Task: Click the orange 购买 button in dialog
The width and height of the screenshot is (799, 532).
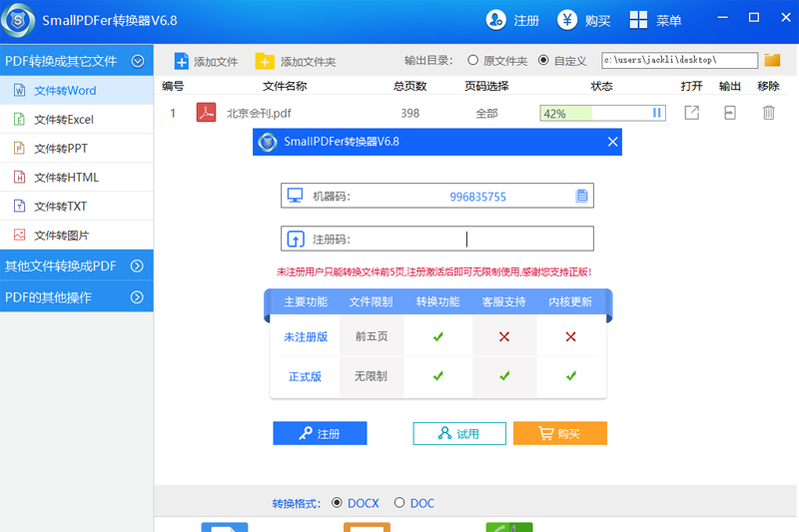Action: 560,433
